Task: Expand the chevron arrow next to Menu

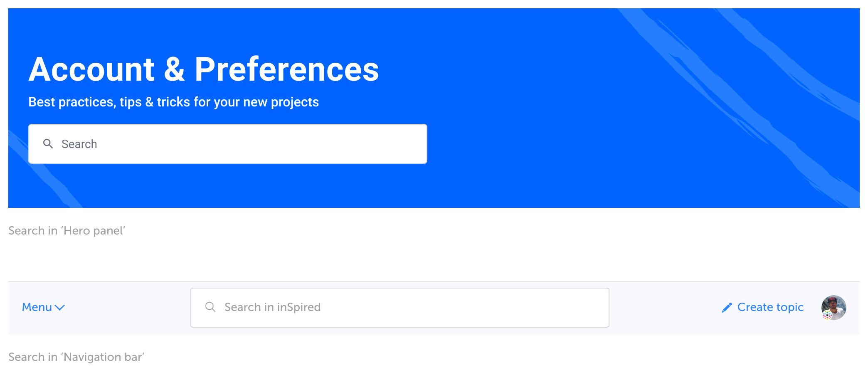Action: (60, 308)
